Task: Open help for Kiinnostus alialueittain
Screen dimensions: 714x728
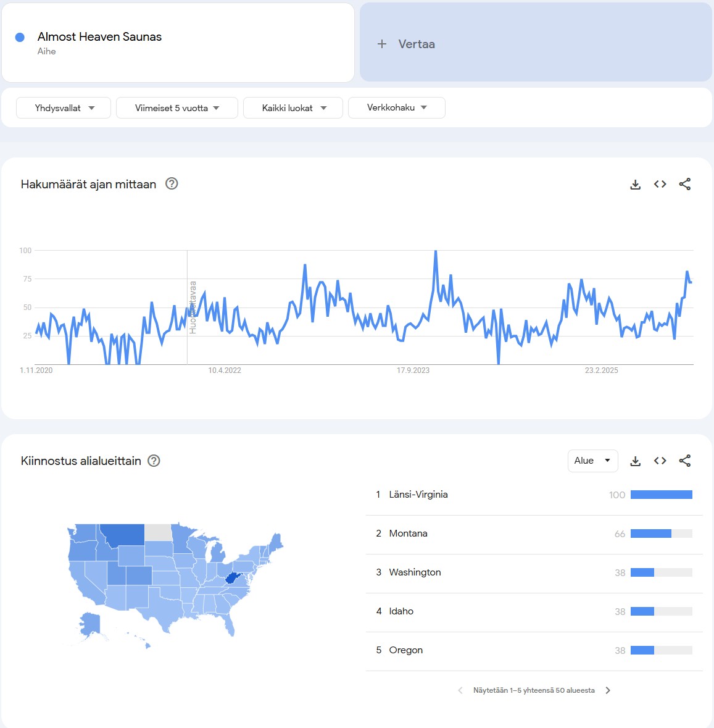Action: point(154,461)
